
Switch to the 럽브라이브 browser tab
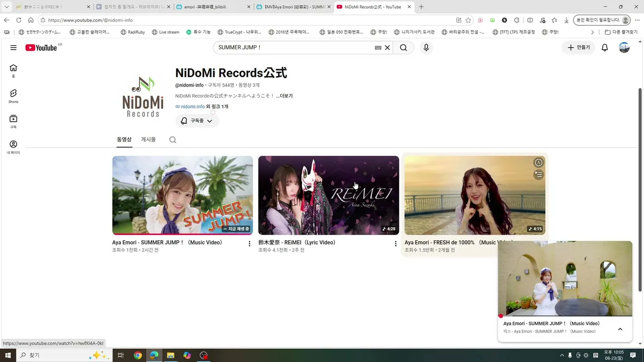(x=133, y=7)
